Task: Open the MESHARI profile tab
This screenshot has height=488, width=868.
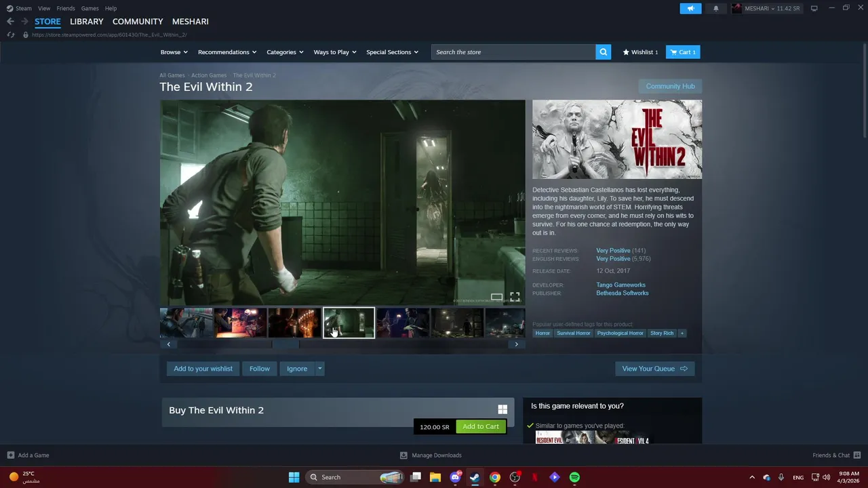Action: pyautogui.click(x=191, y=22)
